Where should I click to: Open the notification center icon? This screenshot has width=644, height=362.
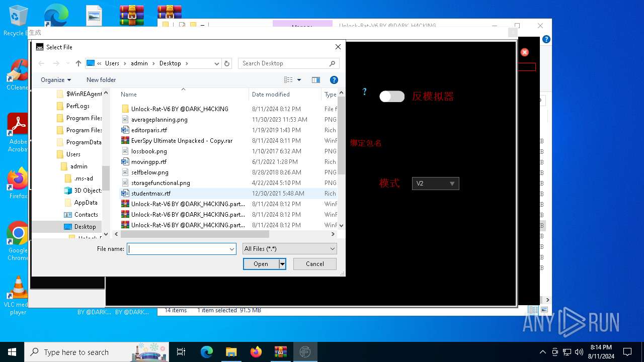click(x=627, y=352)
